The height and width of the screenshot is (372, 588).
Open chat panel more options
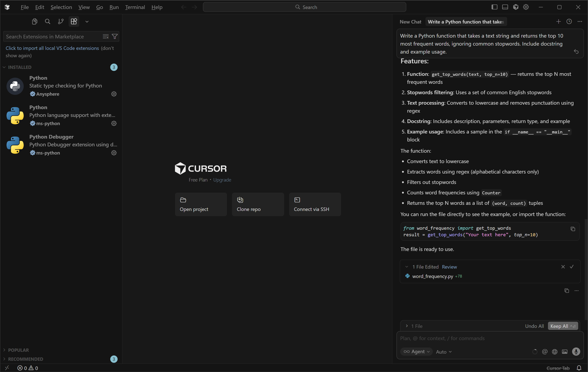point(580,21)
